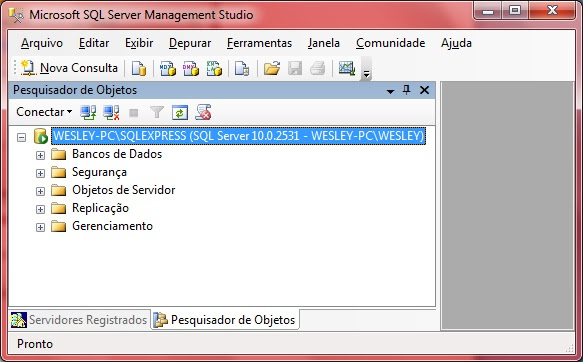
Task: Maximize the Management Studio window
Action: tap(515, 11)
